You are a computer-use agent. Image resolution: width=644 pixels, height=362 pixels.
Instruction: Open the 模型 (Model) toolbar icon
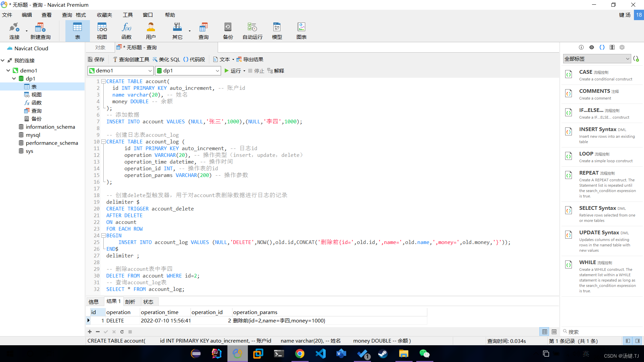(x=277, y=31)
